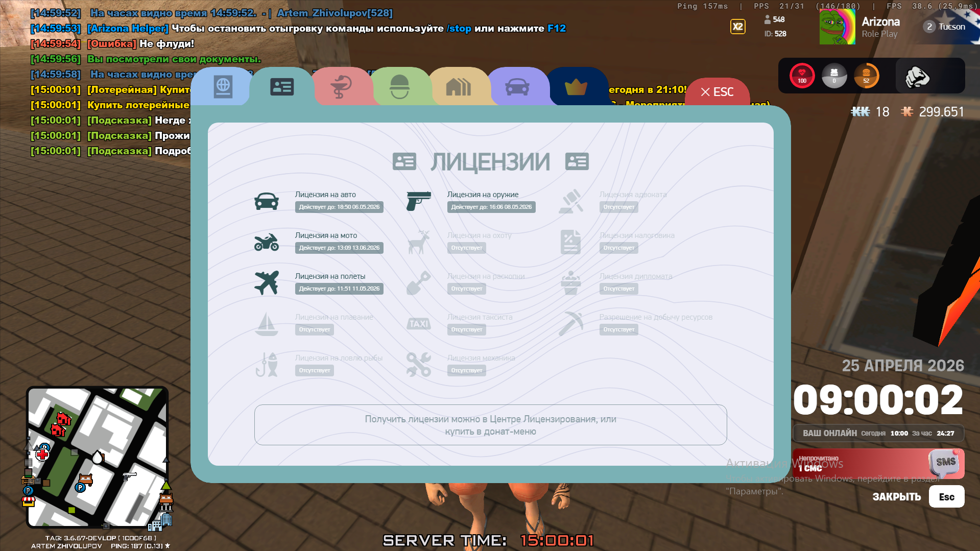The width and height of the screenshot is (980, 551).
Task: Click the F12 link in chat
Action: (557, 29)
